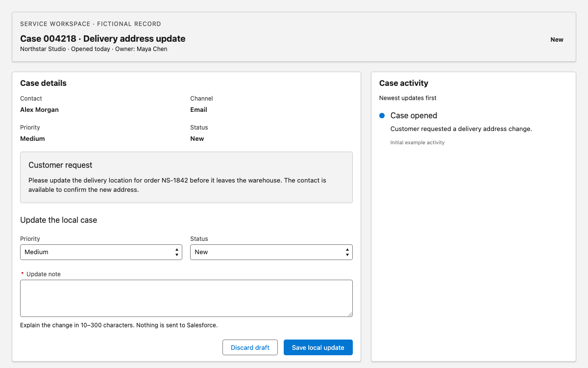Click 'Customer requested a delivery address change.'
The height and width of the screenshot is (368, 588).
tap(461, 129)
